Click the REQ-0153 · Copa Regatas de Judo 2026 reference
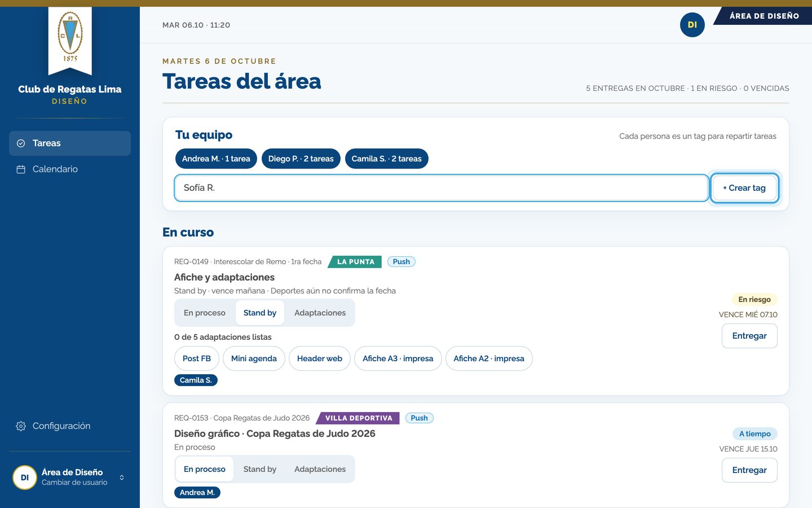 (242, 418)
